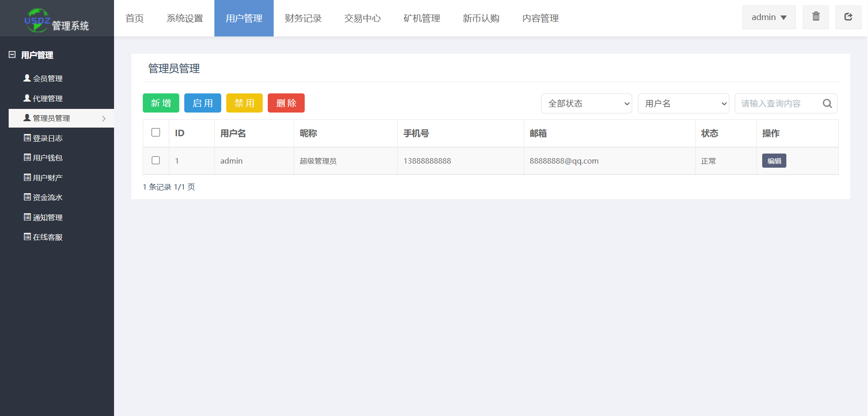Viewport: 868px width, 416px height.
Task: Click the green 新增 button
Action: point(161,103)
